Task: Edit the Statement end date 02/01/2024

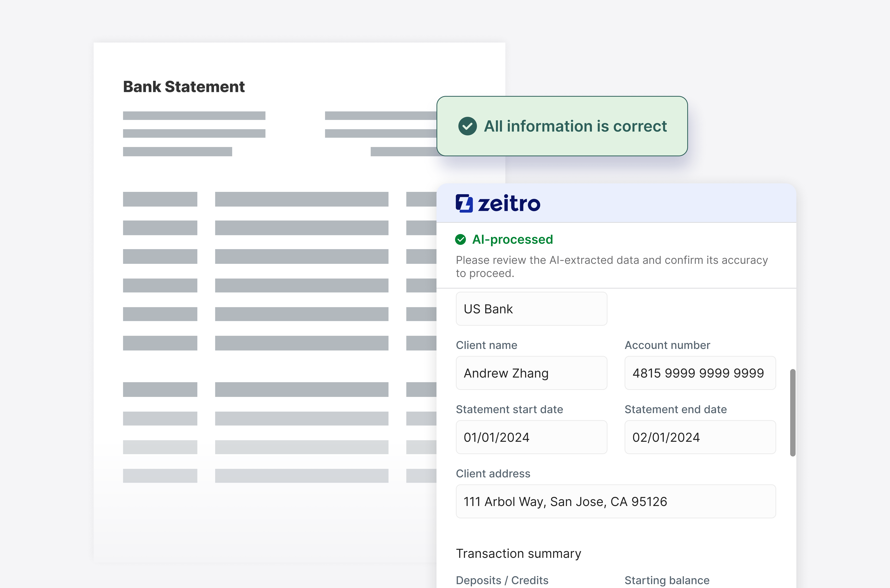Action: pyautogui.click(x=700, y=437)
